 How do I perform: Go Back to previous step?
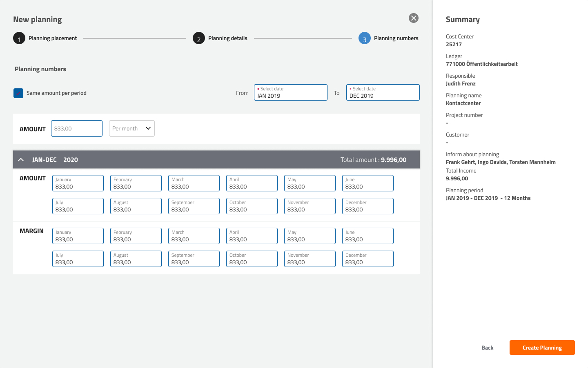pos(487,348)
